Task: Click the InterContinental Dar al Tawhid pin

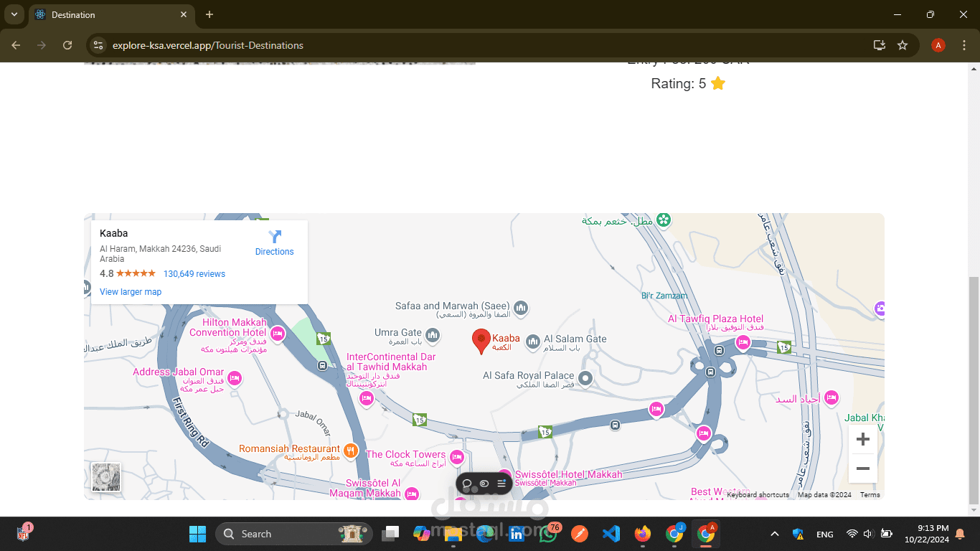Action: pos(367,399)
